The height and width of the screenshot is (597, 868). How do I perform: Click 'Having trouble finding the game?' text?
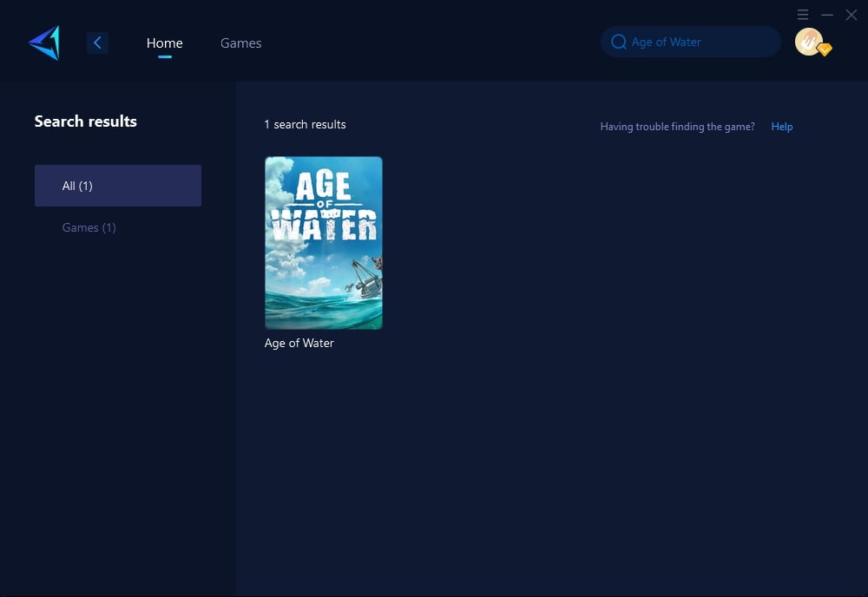(677, 127)
